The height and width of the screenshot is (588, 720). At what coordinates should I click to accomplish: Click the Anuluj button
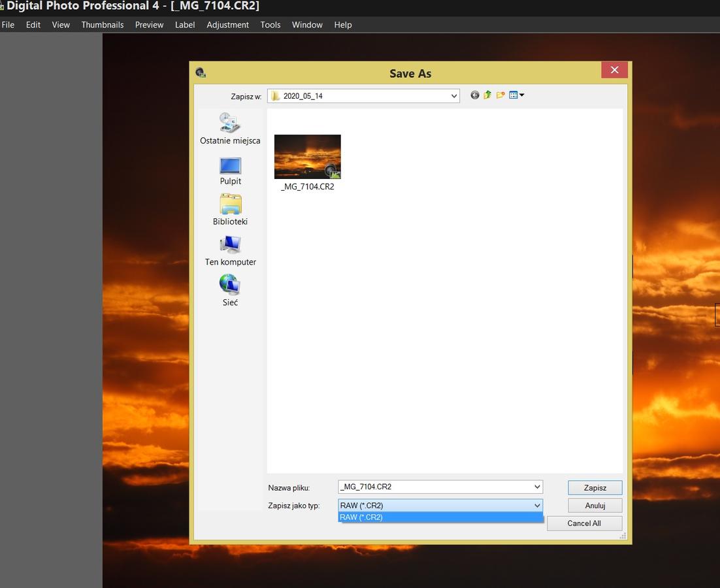pos(595,506)
